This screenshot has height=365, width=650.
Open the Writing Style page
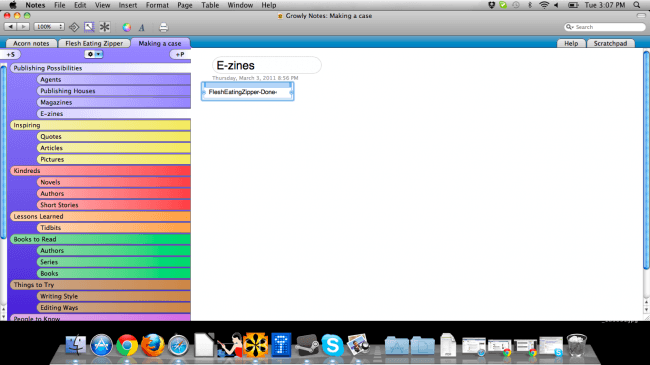click(114, 296)
